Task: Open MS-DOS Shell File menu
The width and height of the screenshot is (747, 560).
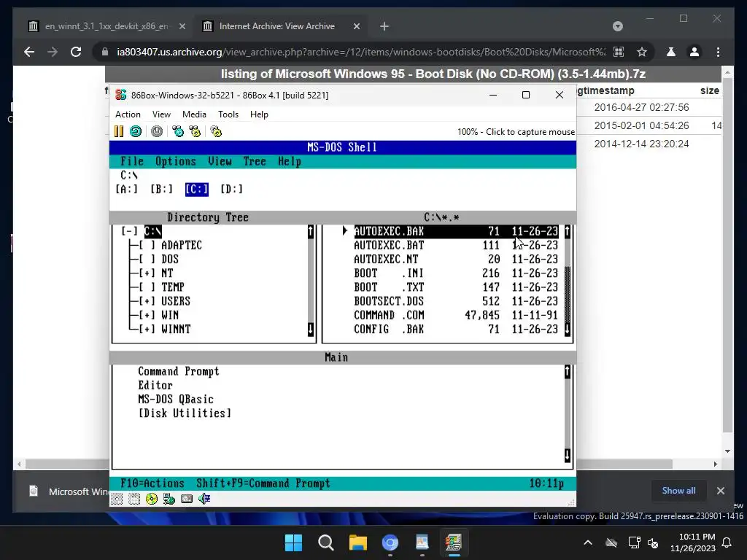Action: (x=132, y=161)
